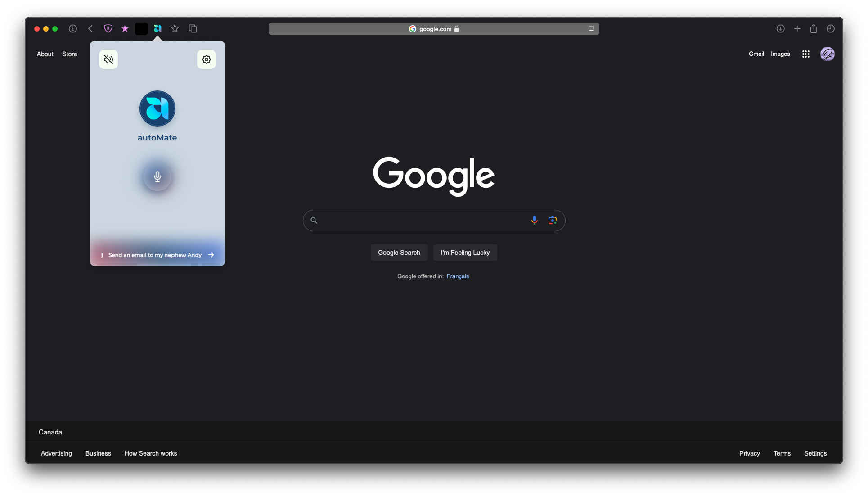Switch Google to Français
868x497 pixels.
[x=457, y=276]
